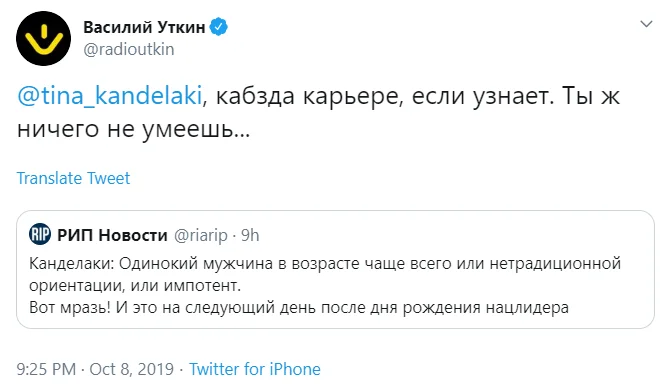
Task: Open the РИП Новости RIP avatar
Action: coord(40,234)
